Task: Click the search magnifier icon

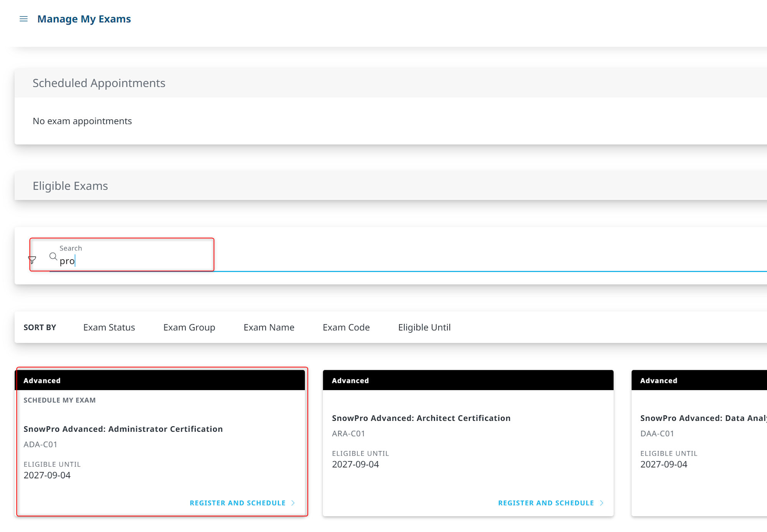Action: click(53, 256)
